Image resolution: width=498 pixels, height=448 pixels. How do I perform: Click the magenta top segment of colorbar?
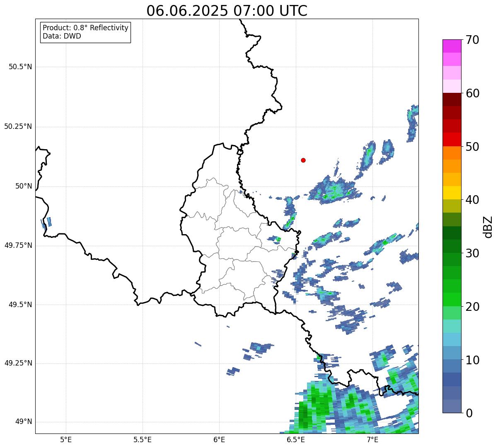(x=452, y=46)
